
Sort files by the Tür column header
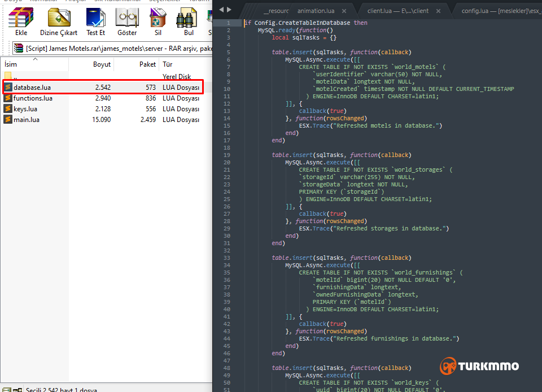coord(186,64)
